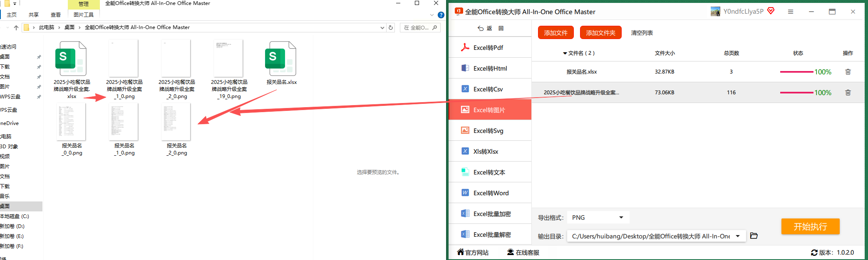Image resolution: width=868 pixels, height=260 pixels.
Task: Open the hamburger menu in Office Master
Action: [791, 12]
